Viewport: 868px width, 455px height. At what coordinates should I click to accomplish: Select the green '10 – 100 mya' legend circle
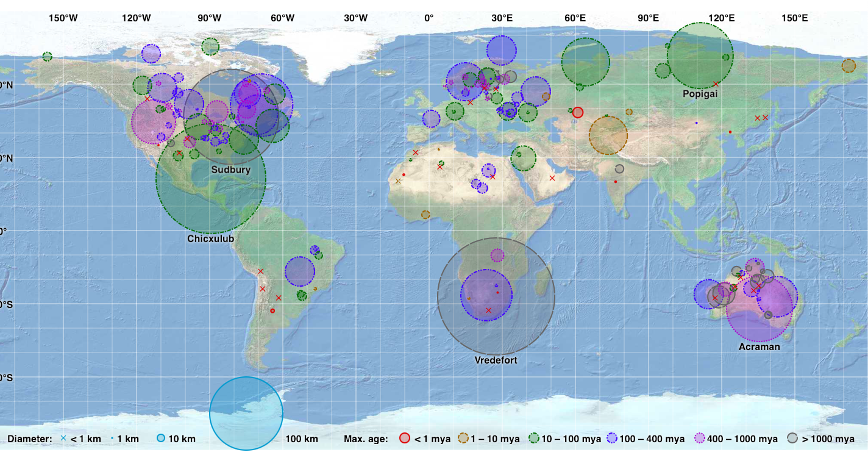pyautogui.click(x=534, y=438)
